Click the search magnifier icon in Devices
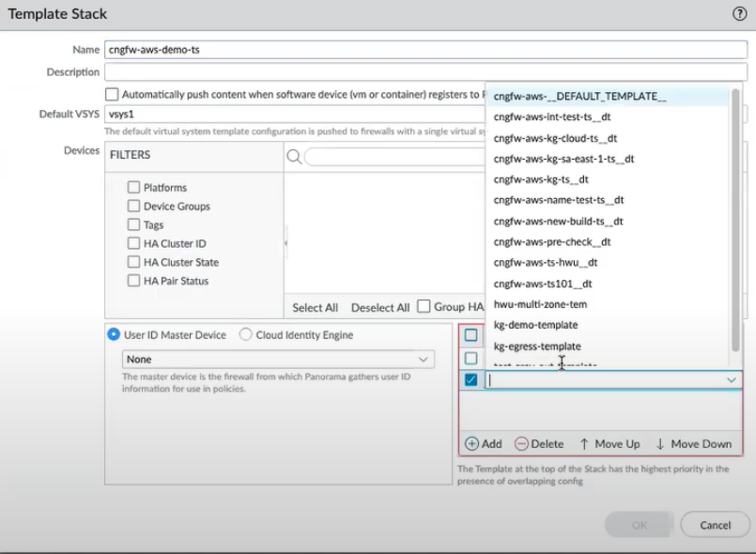756x554 pixels. [x=294, y=157]
